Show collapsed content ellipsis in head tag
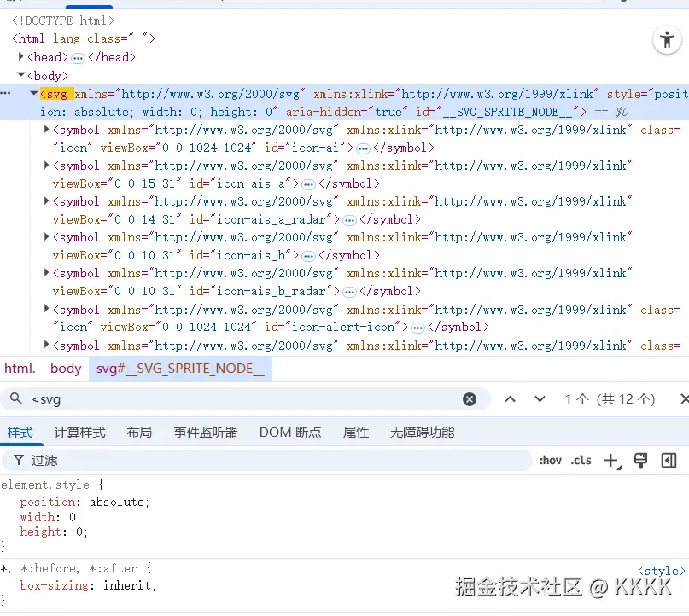 pos(78,58)
